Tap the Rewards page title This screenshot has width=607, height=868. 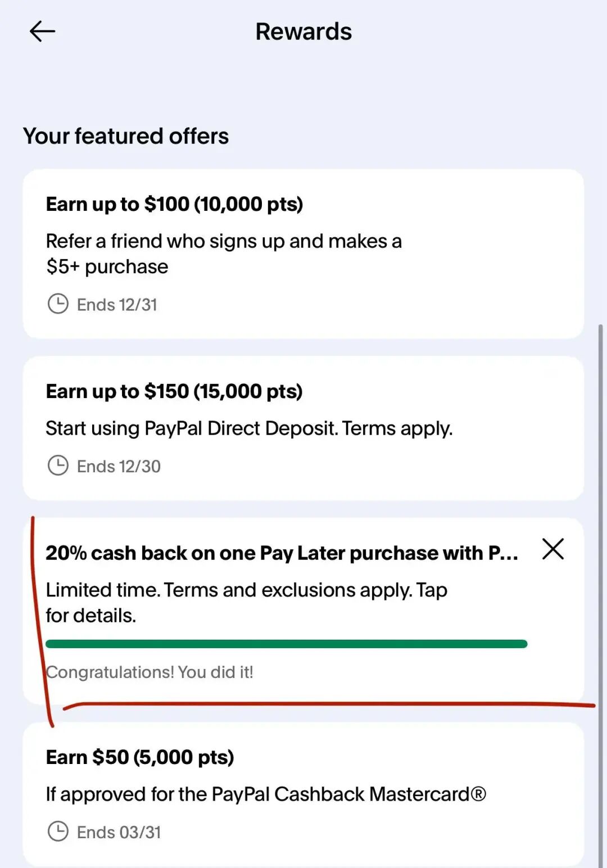[x=303, y=31]
